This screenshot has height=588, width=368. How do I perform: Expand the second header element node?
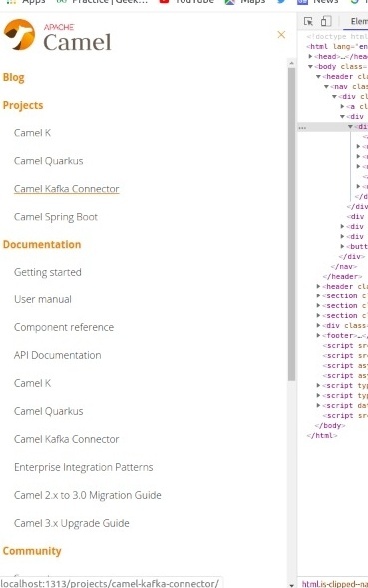[x=318, y=287]
